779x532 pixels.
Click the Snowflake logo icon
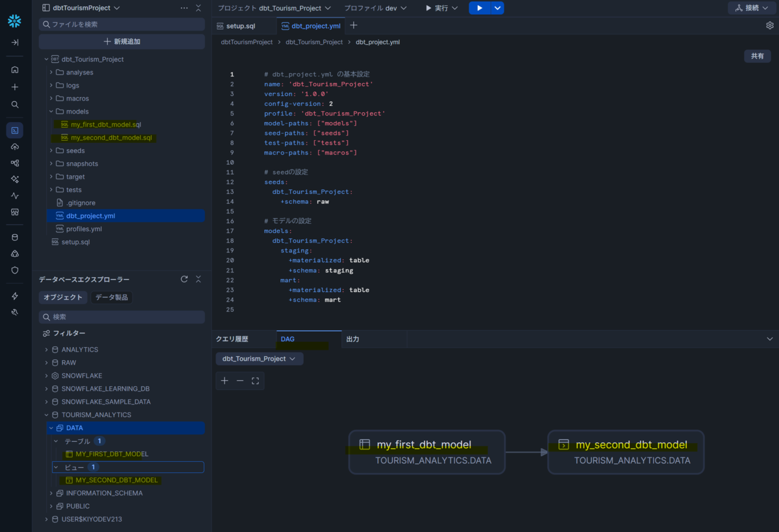click(x=14, y=21)
